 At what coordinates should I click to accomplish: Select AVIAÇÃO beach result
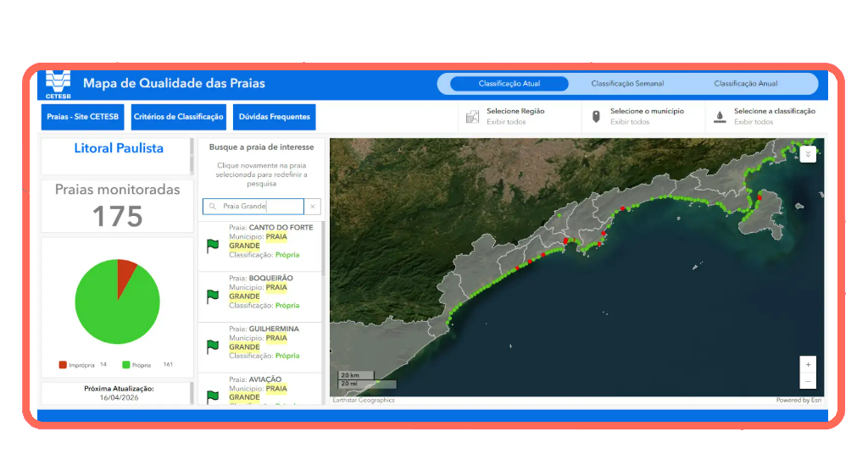(x=260, y=390)
